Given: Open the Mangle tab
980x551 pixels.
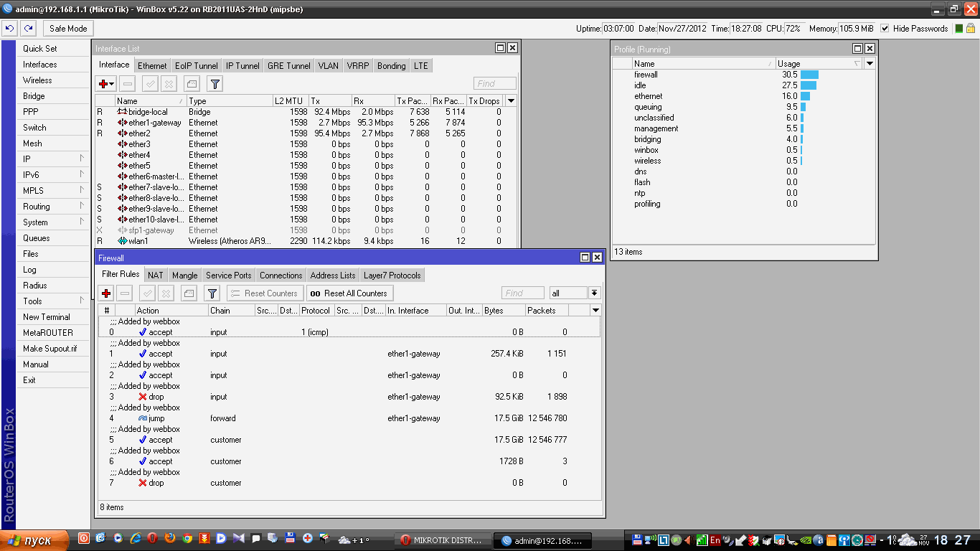Looking at the screenshot, I should pos(184,275).
